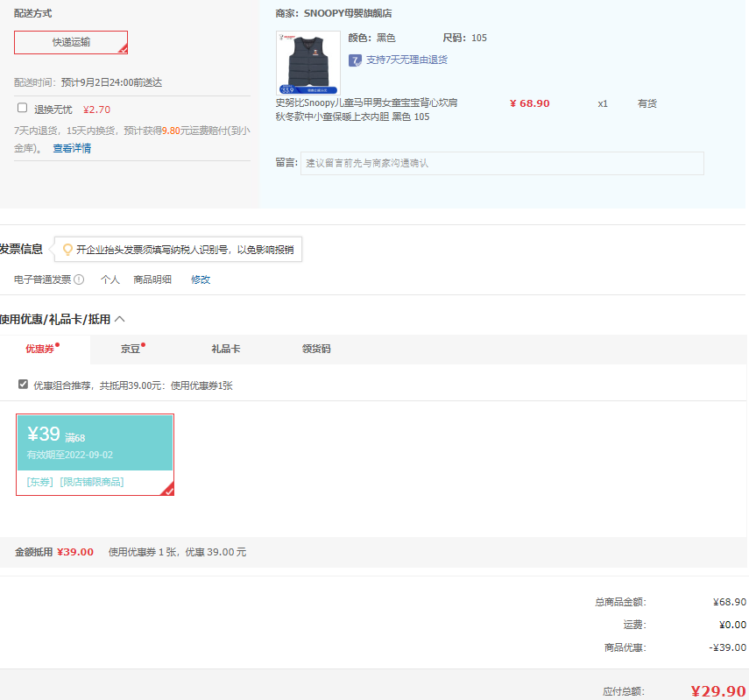Image resolution: width=749 pixels, height=700 pixels.
Task: Click the 7-day return badge icon
Action: (x=355, y=60)
